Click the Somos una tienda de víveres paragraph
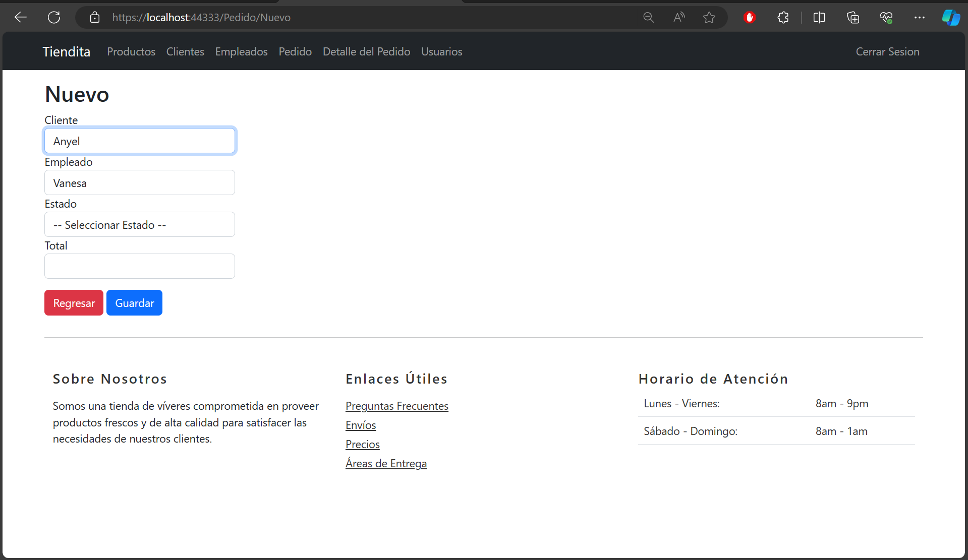The image size is (968, 560). 186,422
